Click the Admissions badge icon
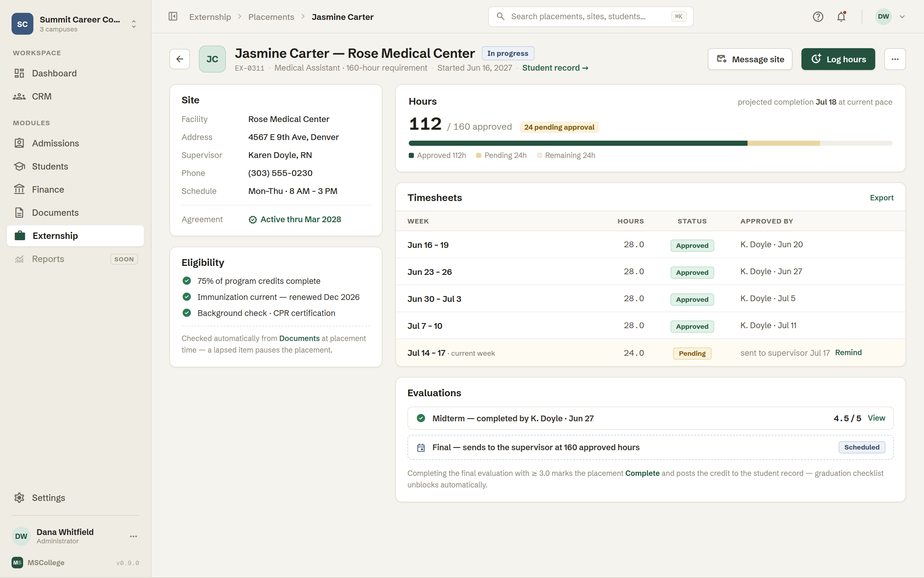This screenshot has width=924, height=578. click(x=19, y=143)
